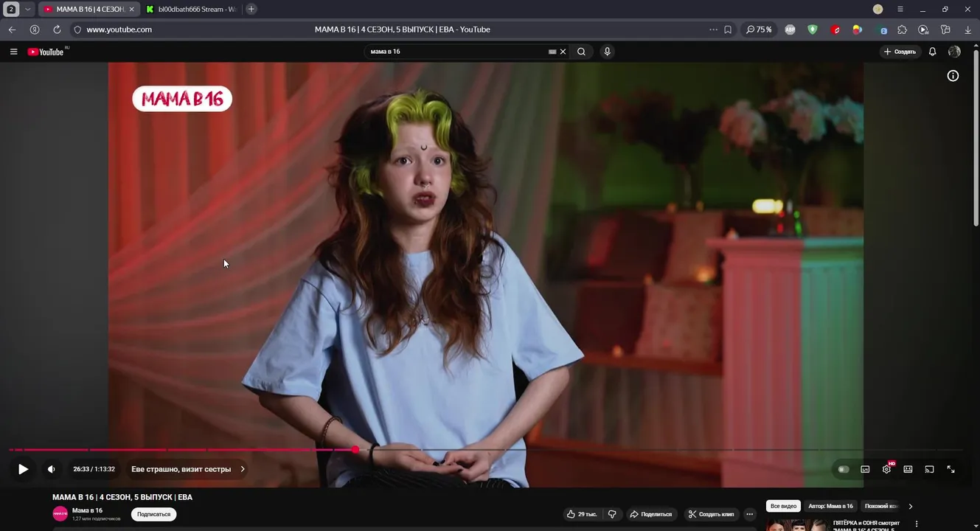Open options for the ПЯТЁРКА recommended video
Viewport: 980px width, 531px height.
[x=917, y=524]
